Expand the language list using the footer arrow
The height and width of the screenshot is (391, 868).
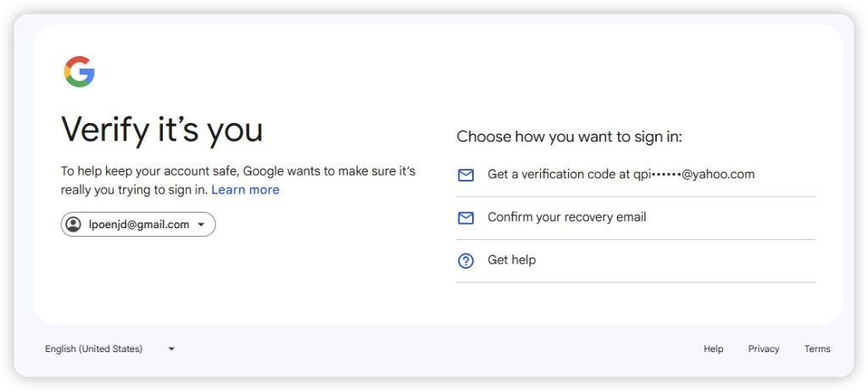click(171, 349)
